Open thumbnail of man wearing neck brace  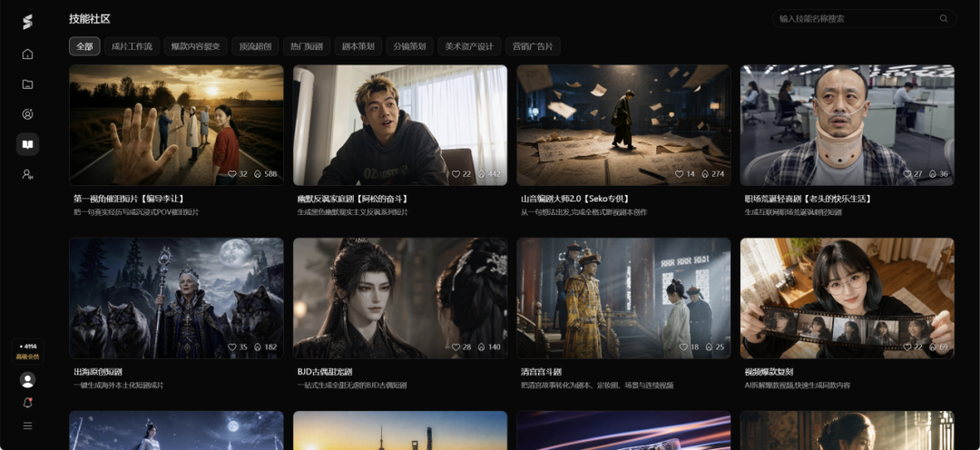coord(848,125)
